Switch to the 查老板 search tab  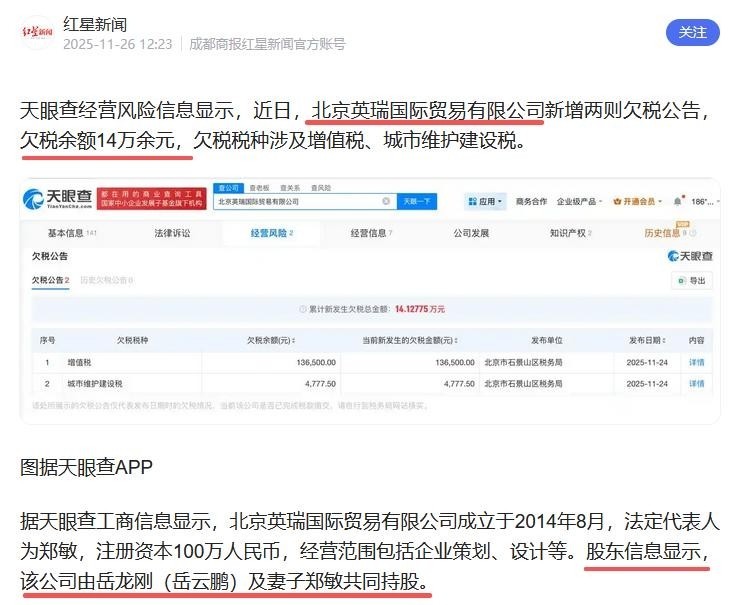(260, 187)
